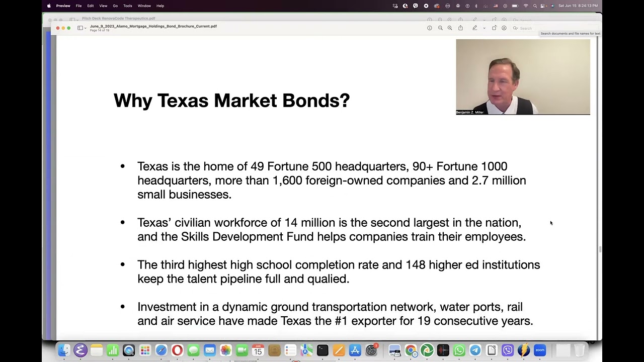The image size is (644, 362).
Task: Open the Go menu
Action: pos(115,6)
